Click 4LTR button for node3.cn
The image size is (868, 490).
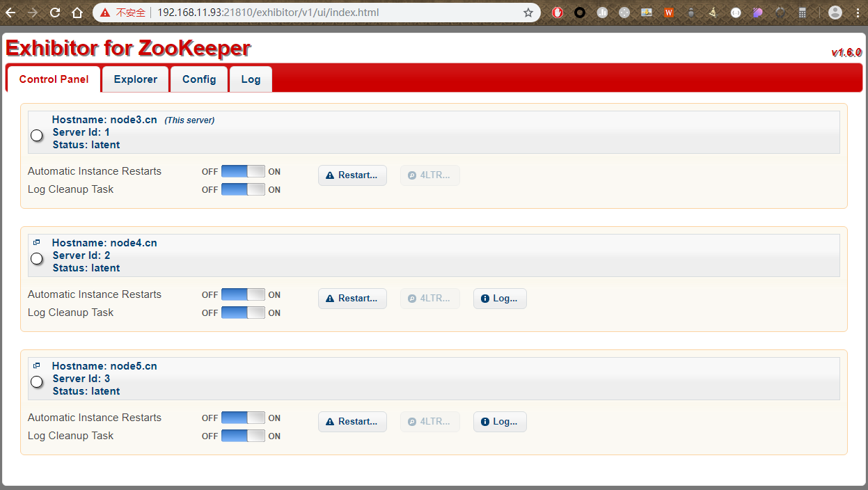[429, 175]
